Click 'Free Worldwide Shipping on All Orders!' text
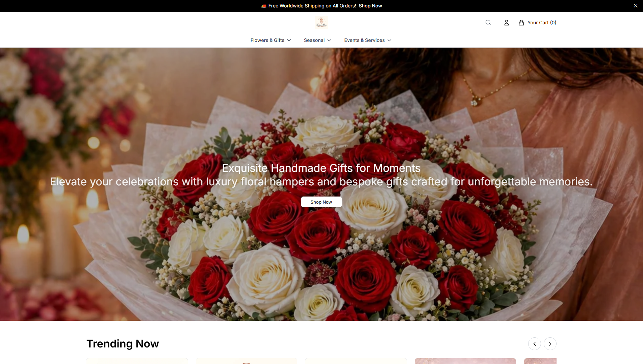Screen dimensions: 643x364 [312, 6]
